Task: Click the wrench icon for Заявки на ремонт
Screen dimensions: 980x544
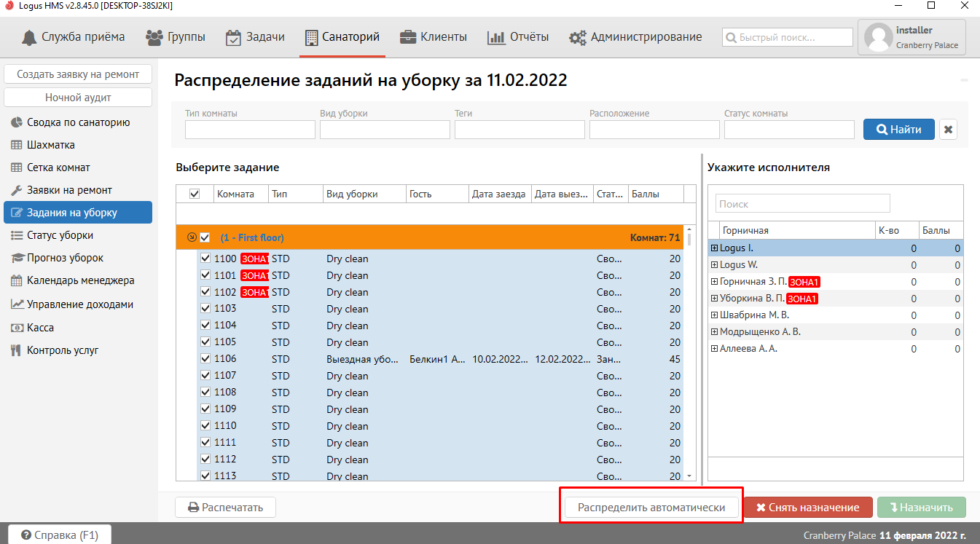Action: coord(16,190)
